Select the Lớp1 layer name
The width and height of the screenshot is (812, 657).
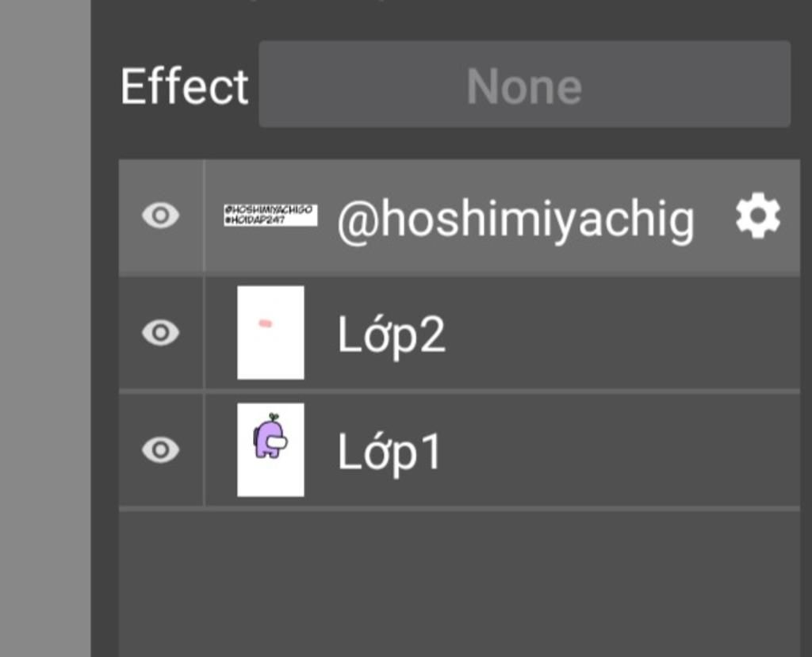click(x=389, y=452)
